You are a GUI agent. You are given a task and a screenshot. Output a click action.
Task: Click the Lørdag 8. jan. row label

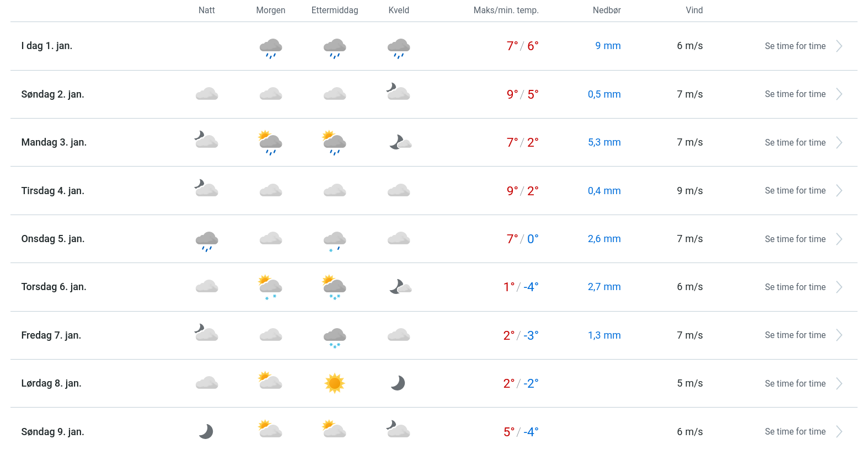[51, 383]
